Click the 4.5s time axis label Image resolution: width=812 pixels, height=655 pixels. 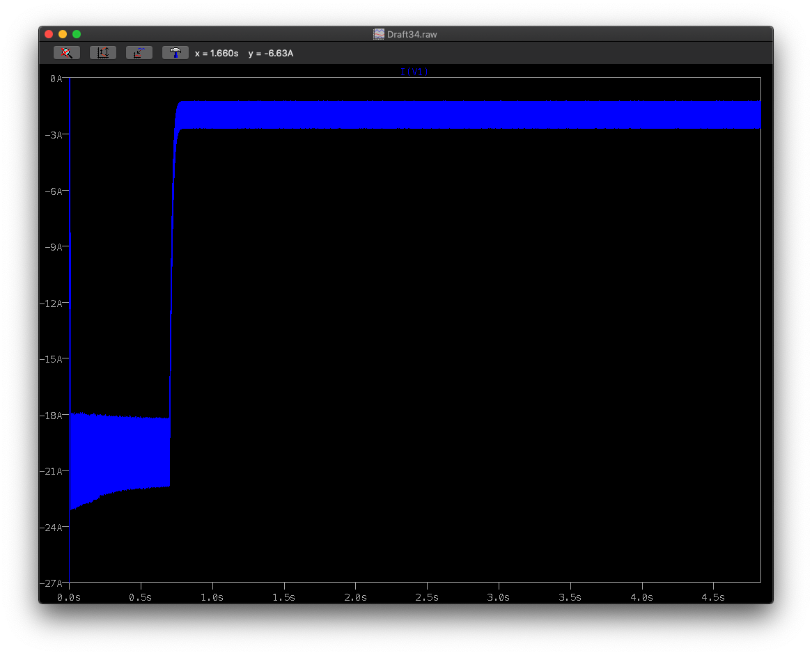coord(713,597)
